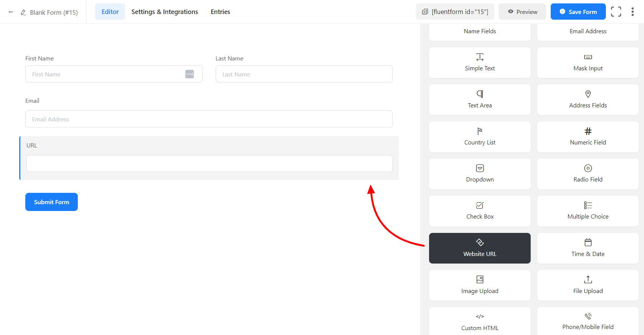
Task: Preview the form
Action: 522,12
